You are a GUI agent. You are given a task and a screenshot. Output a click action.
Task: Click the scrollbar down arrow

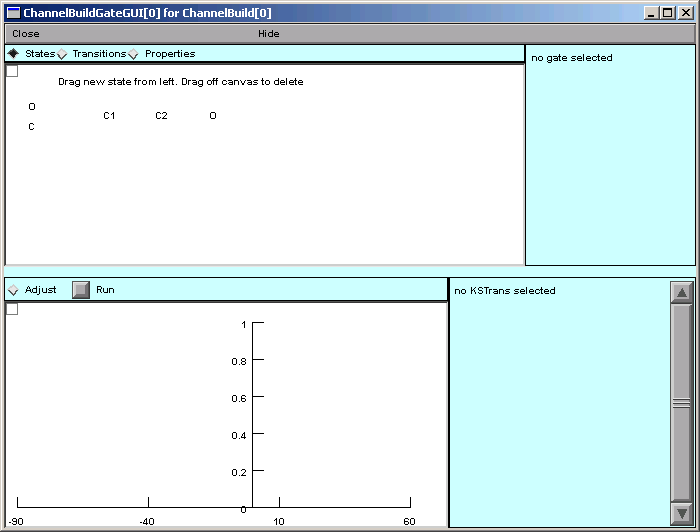coord(682,513)
